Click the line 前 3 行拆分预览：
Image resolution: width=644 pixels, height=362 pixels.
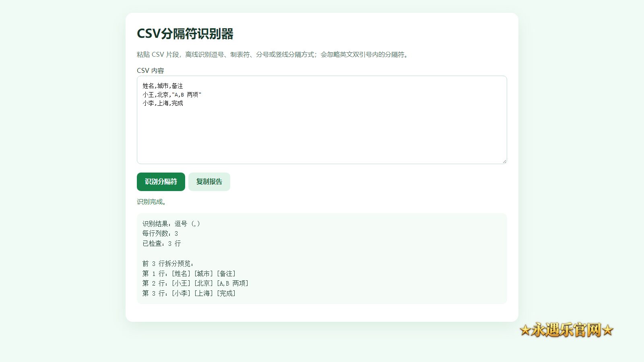point(168,263)
